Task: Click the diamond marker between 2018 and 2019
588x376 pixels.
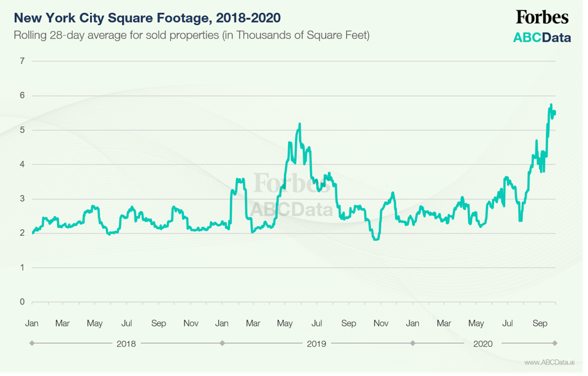Action: [x=222, y=344]
